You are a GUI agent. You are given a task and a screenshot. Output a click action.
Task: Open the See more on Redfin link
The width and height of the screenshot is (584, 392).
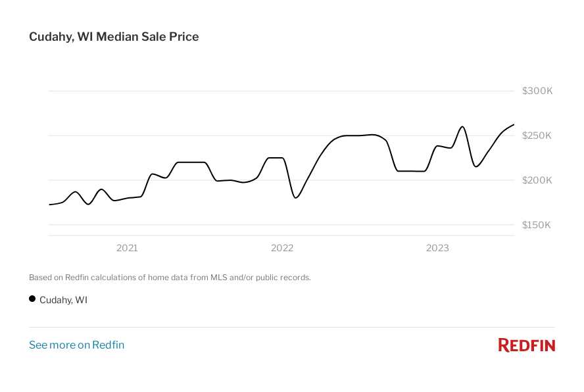click(76, 345)
